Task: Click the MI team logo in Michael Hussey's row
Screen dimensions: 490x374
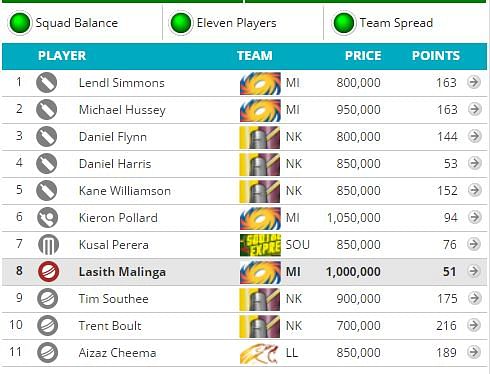Action: pyautogui.click(x=260, y=110)
